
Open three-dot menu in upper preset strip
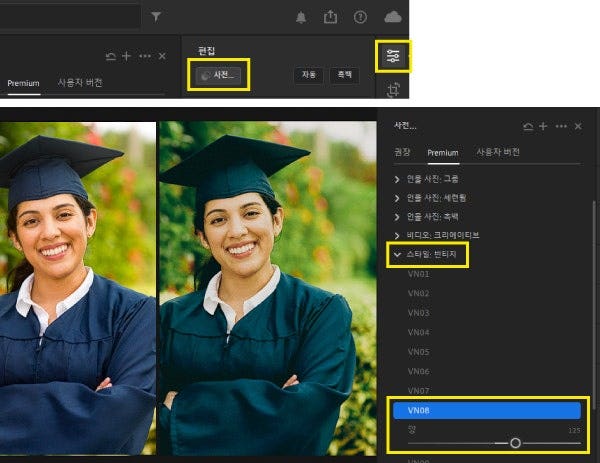(145, 56)
